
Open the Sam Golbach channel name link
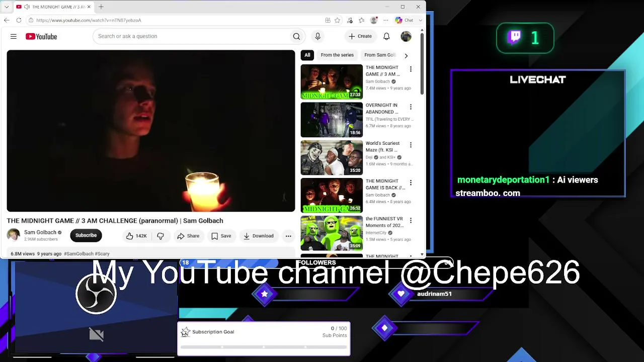(x=40, y=232)
